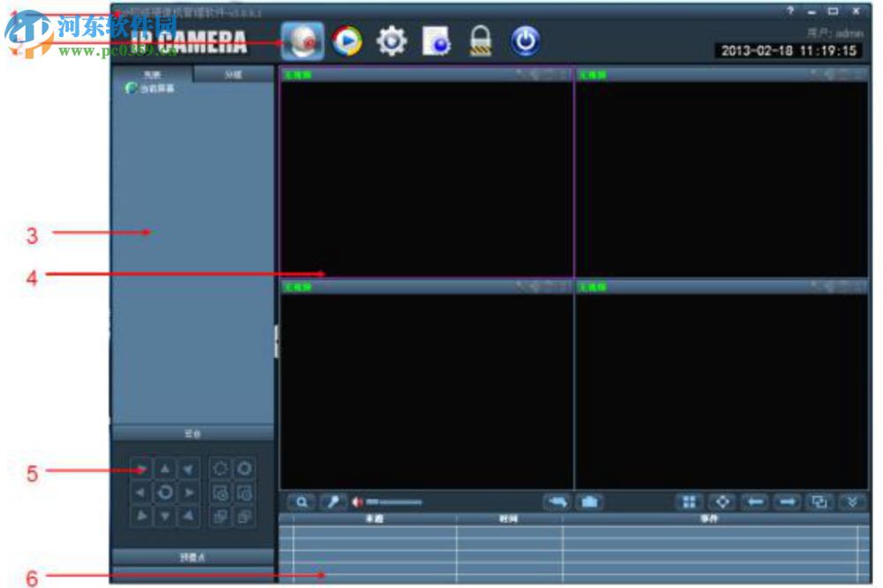Move PTZ camera up-left
The image size is (883, 588).
click(x=140, y=469)
